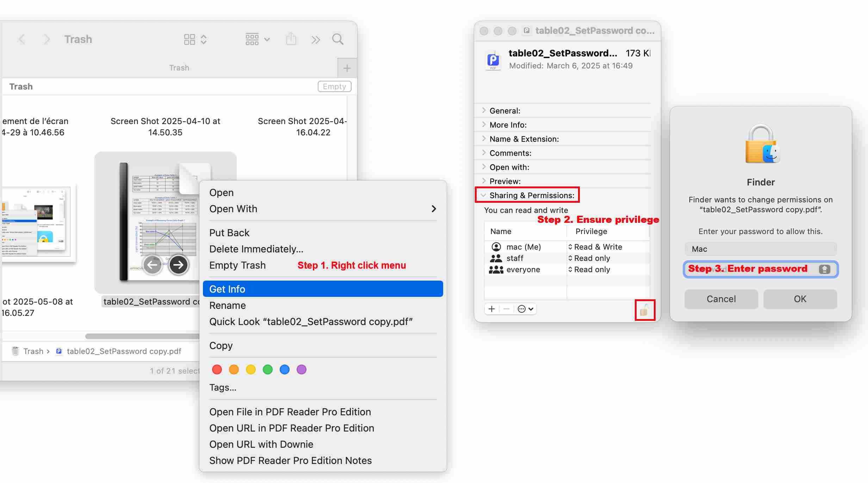Click the Quick Look previous arrow on the PDF

(x=153, y=265)
